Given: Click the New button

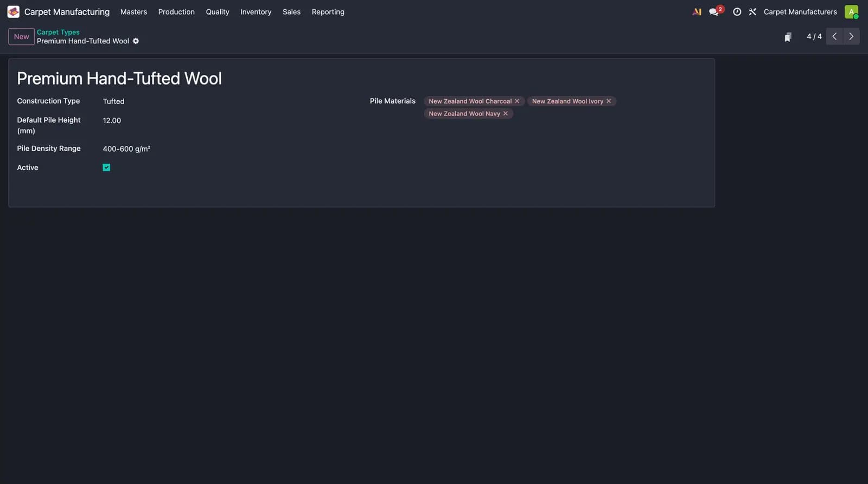Looking at the screenshot, I should tap(22, 36).
